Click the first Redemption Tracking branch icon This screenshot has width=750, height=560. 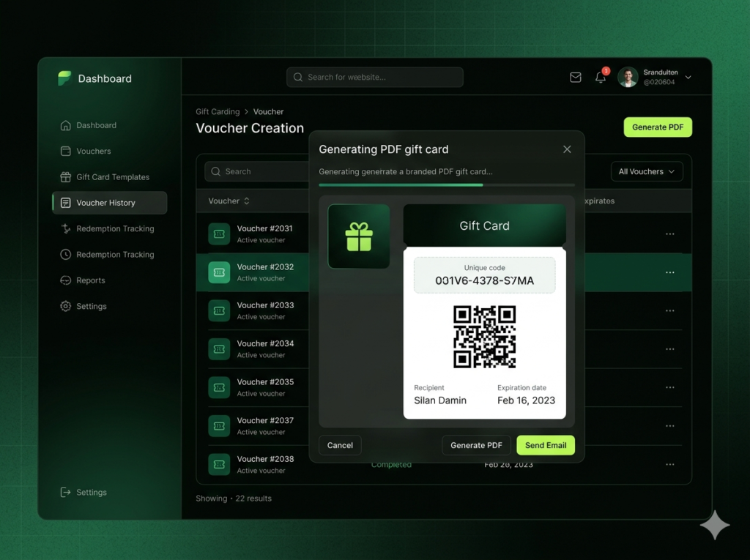(65, 228)
